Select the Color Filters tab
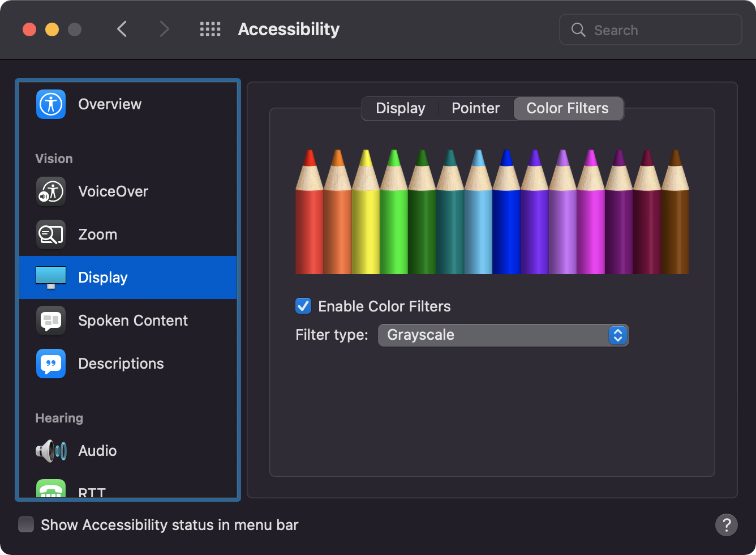Image resolution: width=756 pixels, height=555 pixels. tap(568, 109)
